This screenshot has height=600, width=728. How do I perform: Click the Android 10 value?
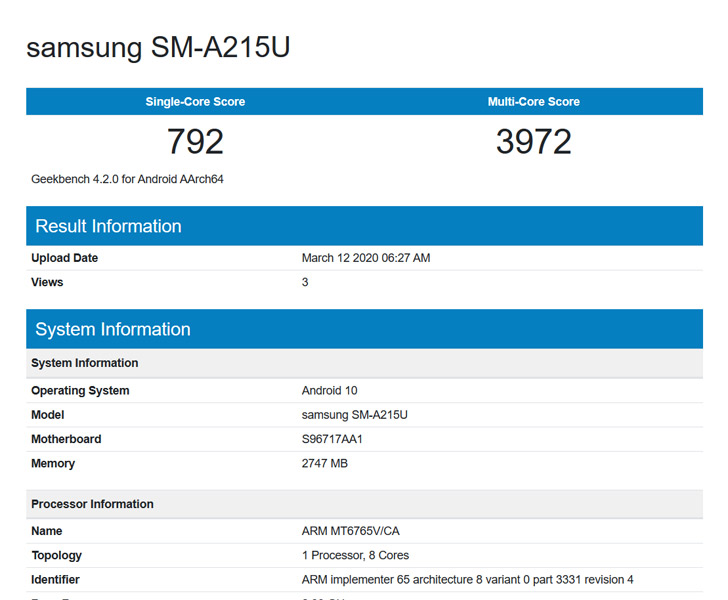tap(330, 391)
